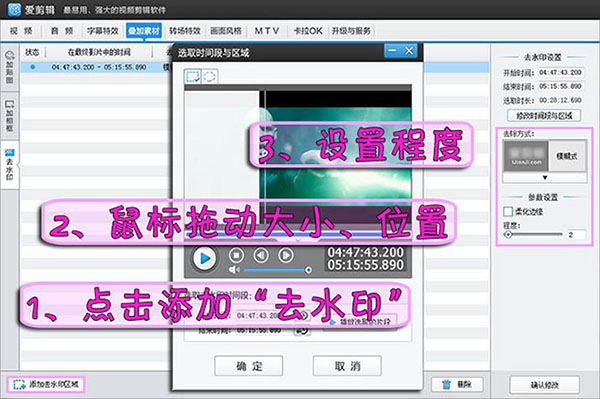This screenshot has height=399, width=600.
Task: Enable the 柔化边缘 checkbox
Action: [x=508, y=211]
